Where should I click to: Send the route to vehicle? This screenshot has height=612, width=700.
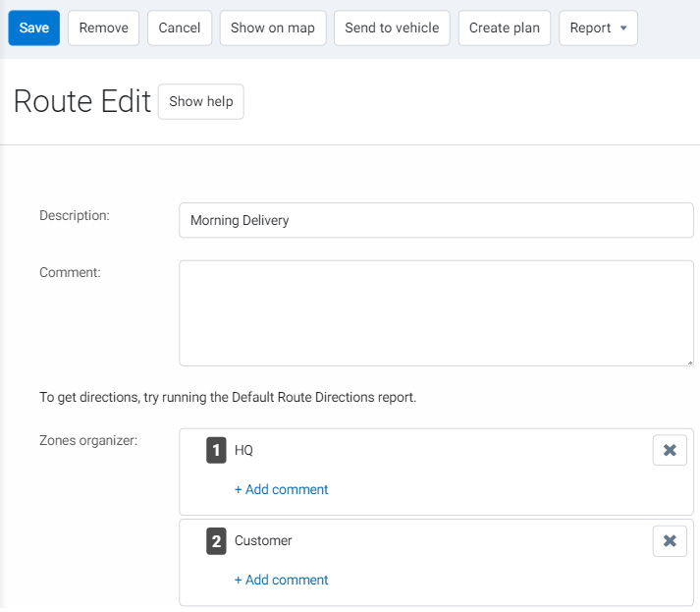392,28
